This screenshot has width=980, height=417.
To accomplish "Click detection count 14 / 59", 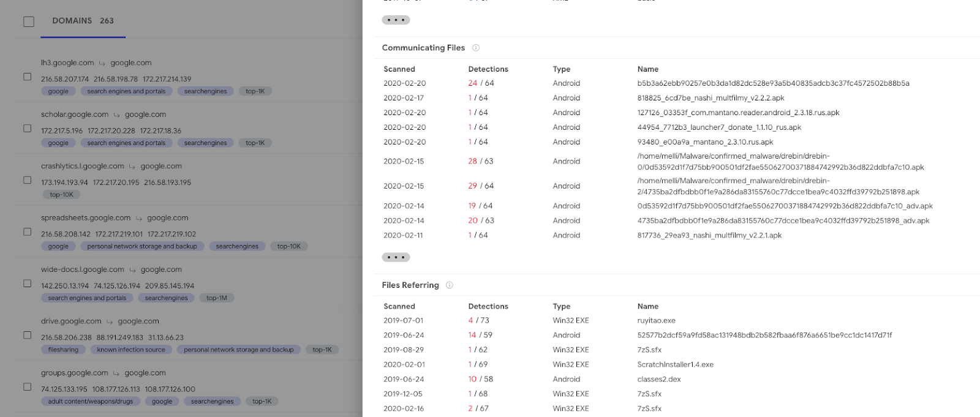I will pos(480,336).
